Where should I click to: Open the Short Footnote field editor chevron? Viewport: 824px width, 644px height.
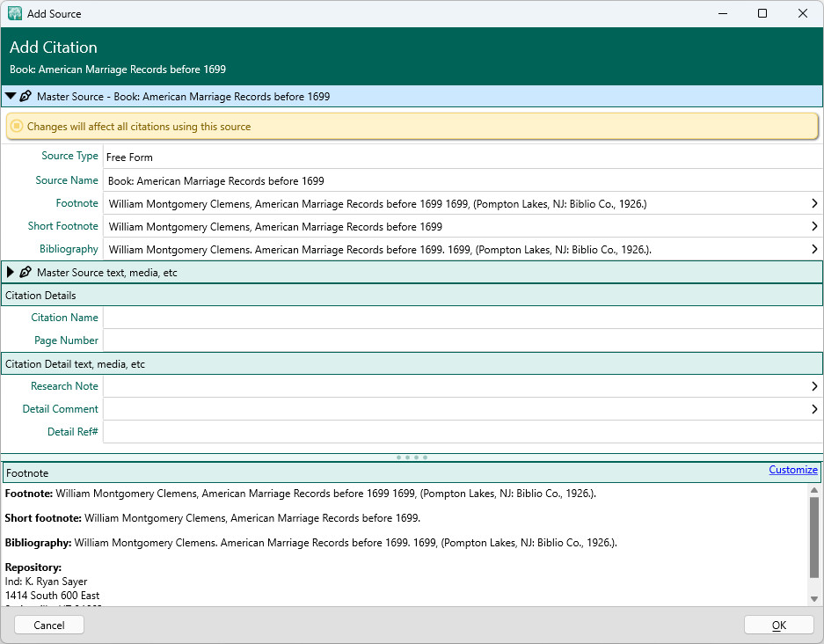coord(814,226)
